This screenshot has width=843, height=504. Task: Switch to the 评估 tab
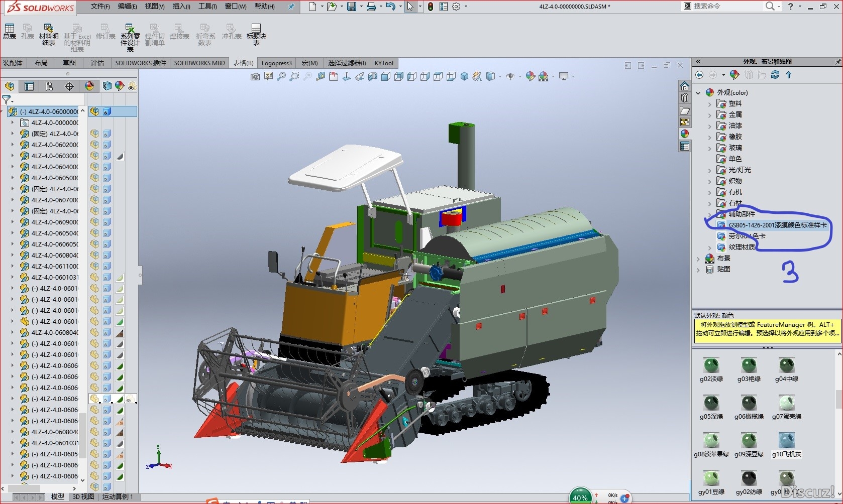tap(97, 63)
